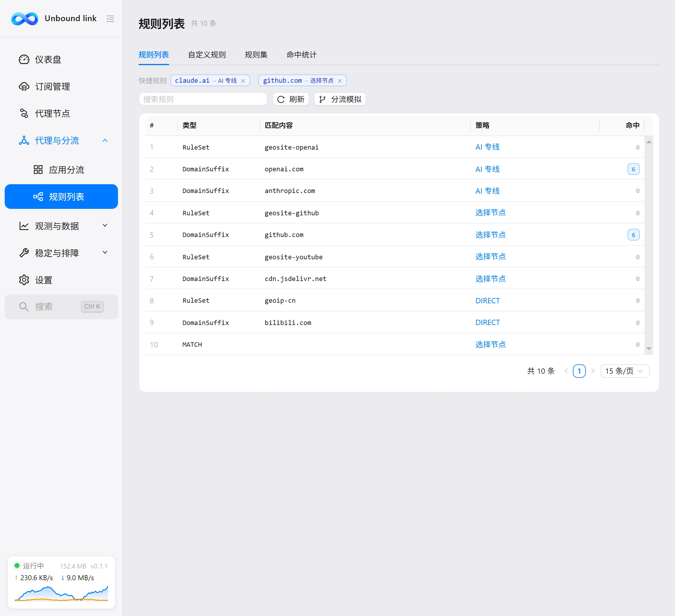The image size is (675, 616).
Task: Click the Unbound link infinity logo
Action: pyautogui.click(x=25, y=19)
